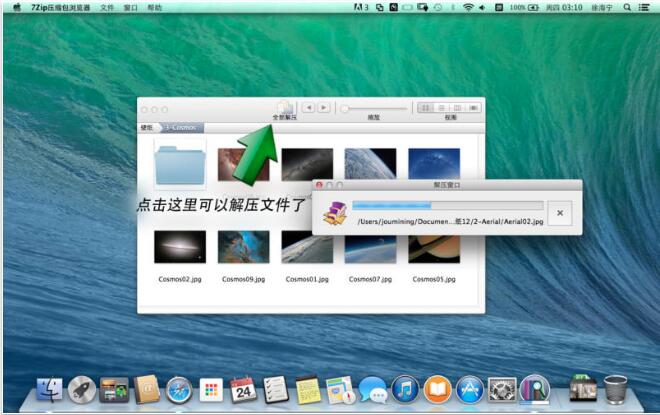660x415 pixels.
Task: Click the volume icon in menu bar
Action: pyautogui.click(x=482, y=7)
